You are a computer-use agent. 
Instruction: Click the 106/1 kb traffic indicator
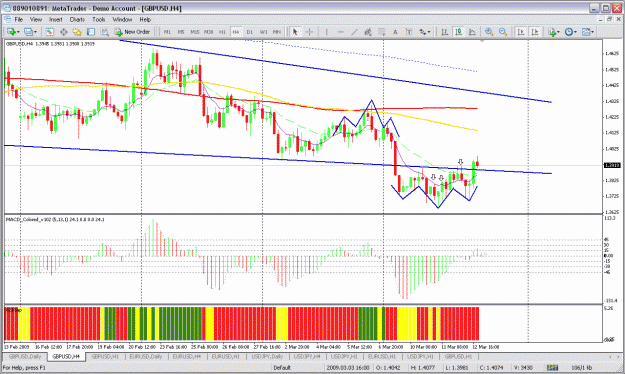[582, 368]
